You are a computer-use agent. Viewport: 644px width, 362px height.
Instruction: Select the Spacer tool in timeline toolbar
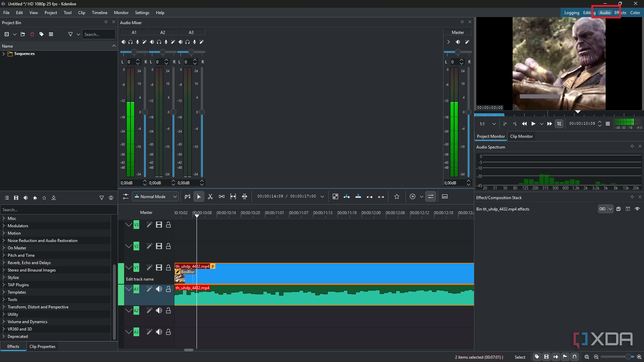[222, 197]
